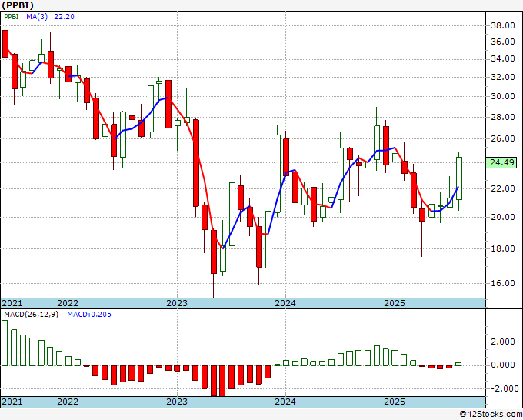This screenshot has width=523, height=420.
Task: Click the 0.000 MACD axis label
Action: (x=503, y=365)
